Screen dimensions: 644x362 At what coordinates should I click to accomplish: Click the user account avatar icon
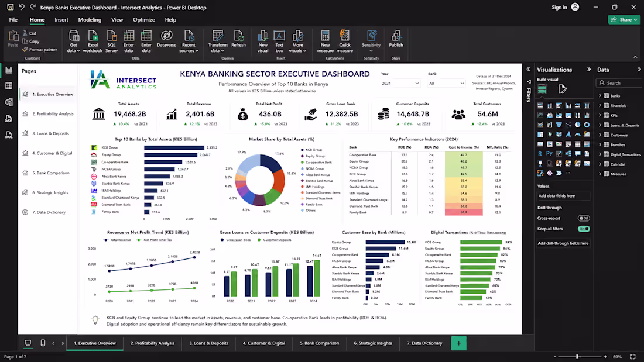[x=575, y=7]
